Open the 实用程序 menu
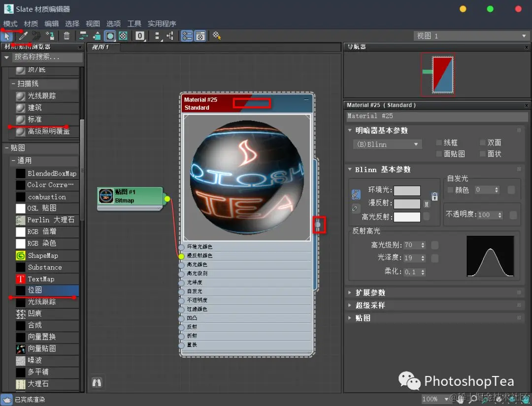This screenshot has height=406, width=532. (162, 24)
